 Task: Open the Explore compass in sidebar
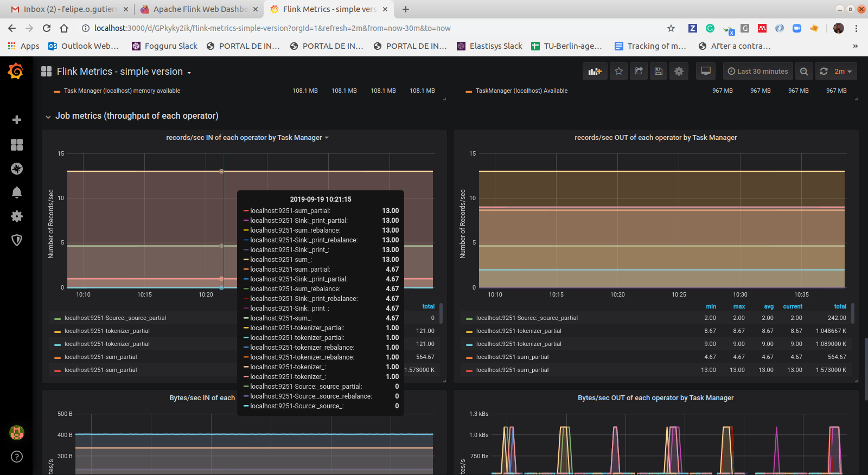(17, 169)
